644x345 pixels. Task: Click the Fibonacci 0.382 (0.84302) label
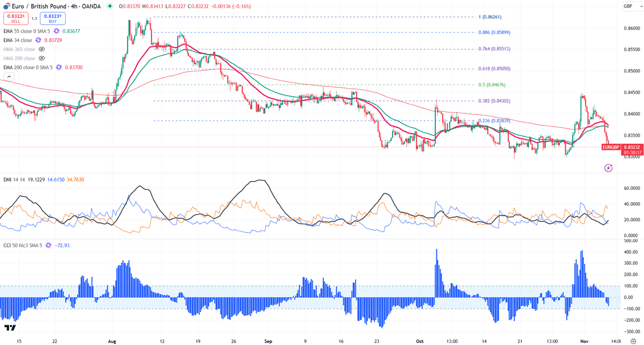click(x=494, y=101)
